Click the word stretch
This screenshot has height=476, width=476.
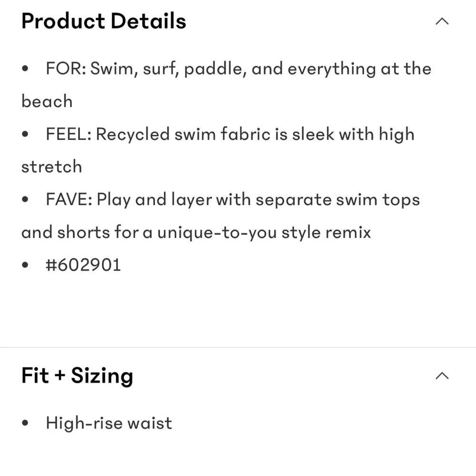(x=51, y=167)
